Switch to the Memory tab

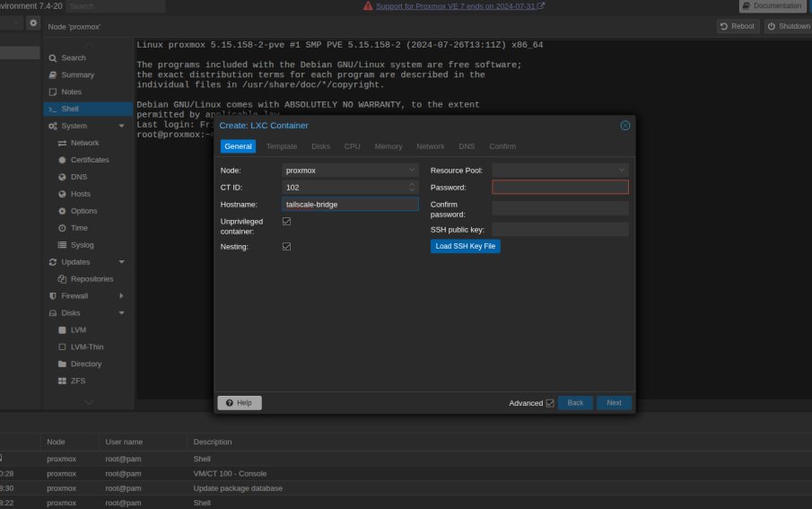[389, 146]
